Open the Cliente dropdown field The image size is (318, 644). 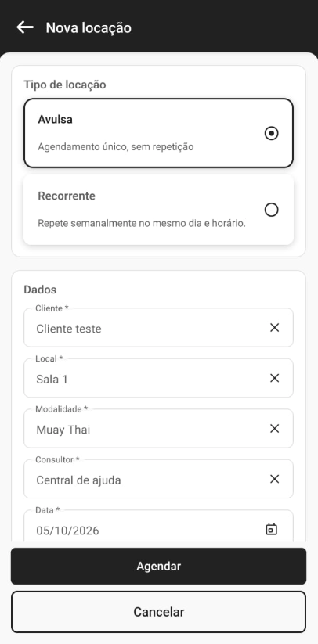click(x=158, y=328)
